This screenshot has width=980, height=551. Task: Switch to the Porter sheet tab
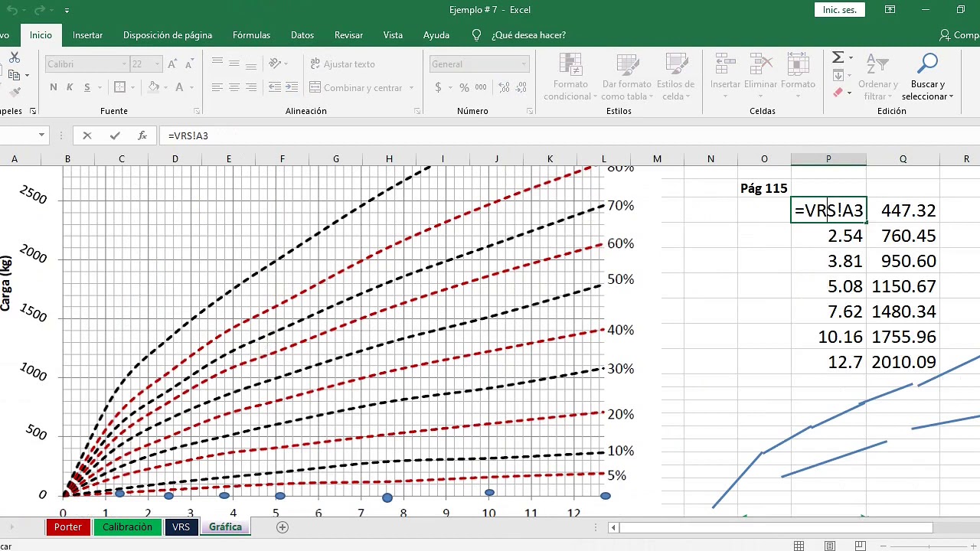(67, 527)
